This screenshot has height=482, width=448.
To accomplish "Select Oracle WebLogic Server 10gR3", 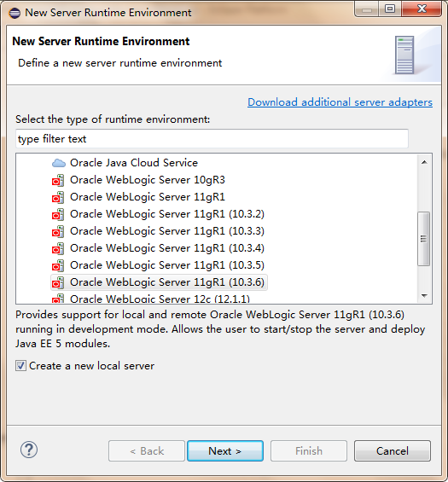I will 148,180.
